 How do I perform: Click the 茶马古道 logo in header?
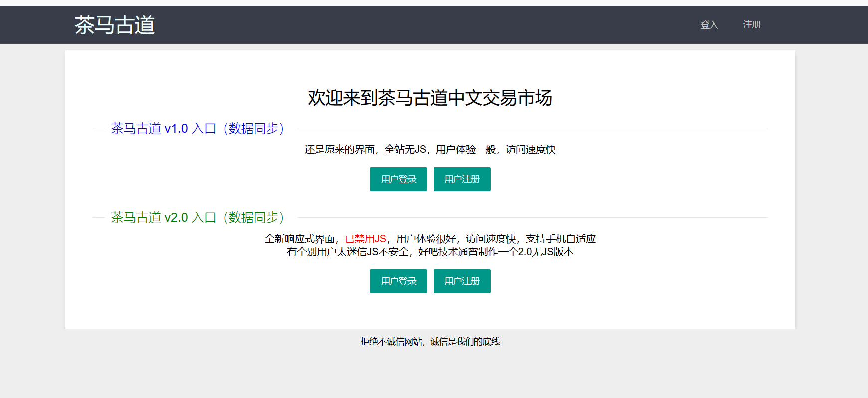pyautogui.click(x=115, y=25)
